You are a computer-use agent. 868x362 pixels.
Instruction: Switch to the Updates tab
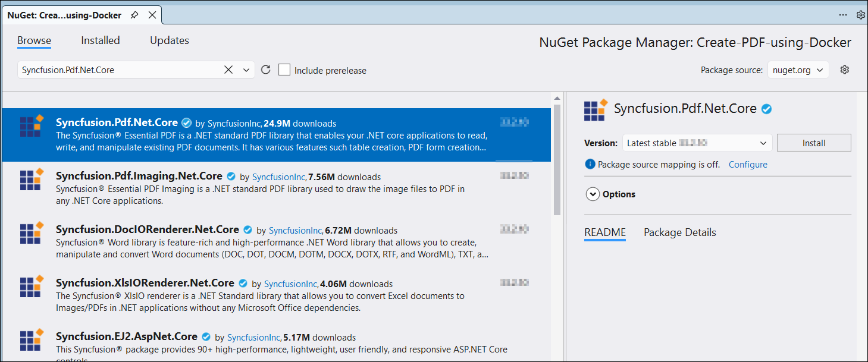click(x=170, y=40)
